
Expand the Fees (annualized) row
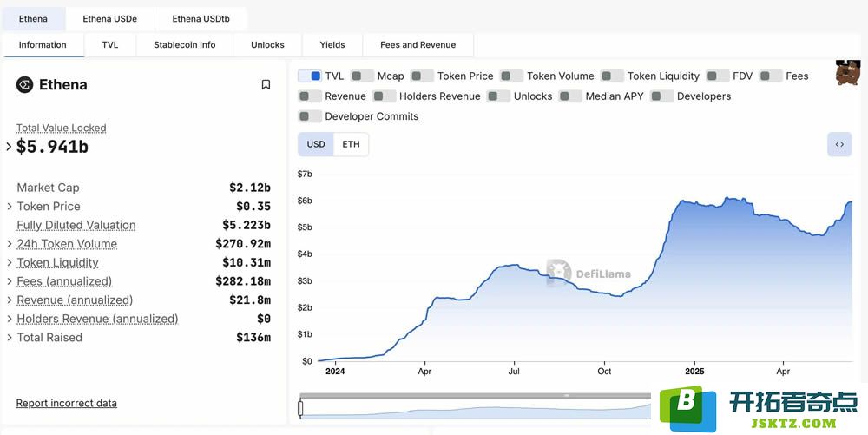tap(10, 281)
